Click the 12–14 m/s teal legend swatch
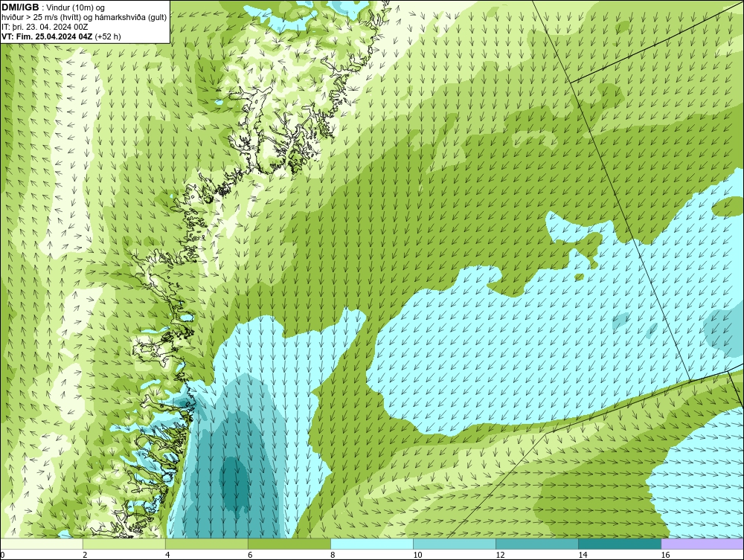This screenshot has width=744, height=560. (x=537, y=544)
